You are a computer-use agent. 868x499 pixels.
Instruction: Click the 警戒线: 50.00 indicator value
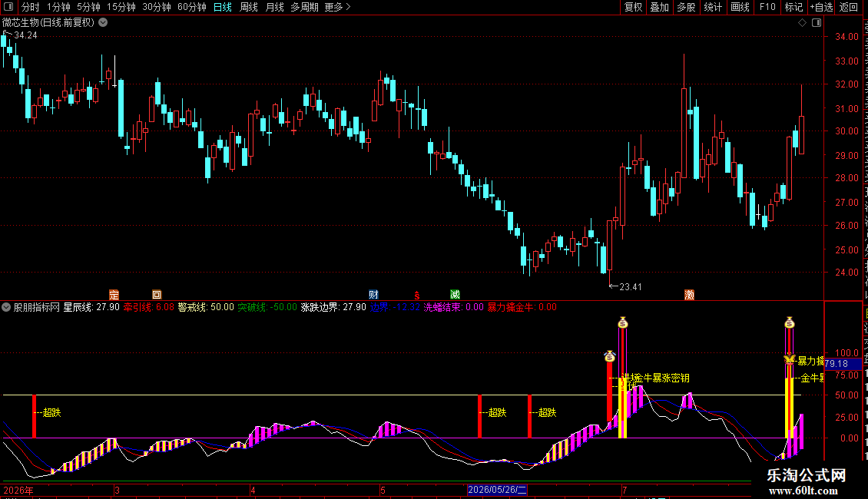206,307
